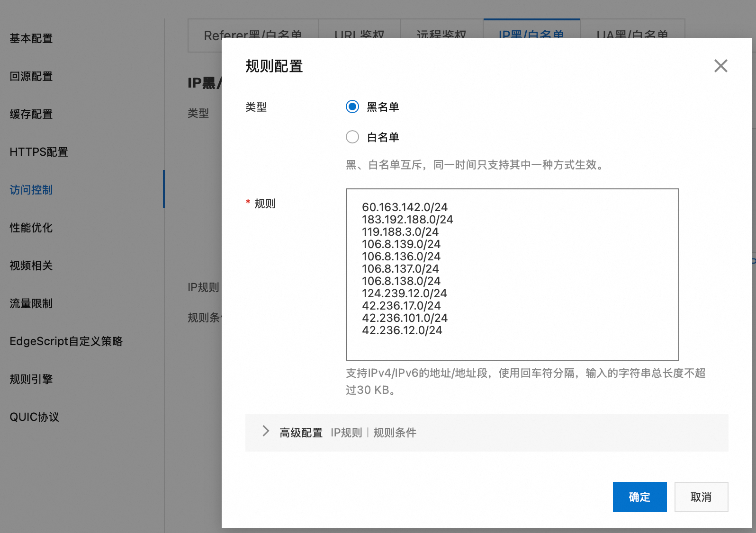The width and height of the screenshot is (756, 533).
Task: Click inside the 规则 IP list textarea
Action: coord(512,275)
